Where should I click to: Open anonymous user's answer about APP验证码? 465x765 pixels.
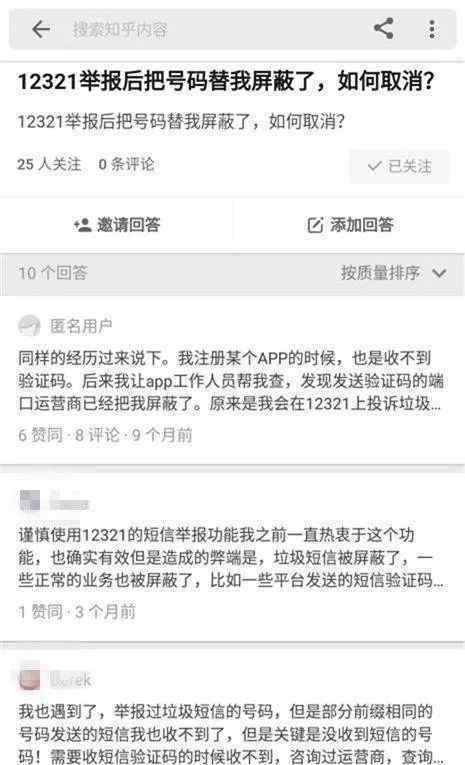click(231, 381)
